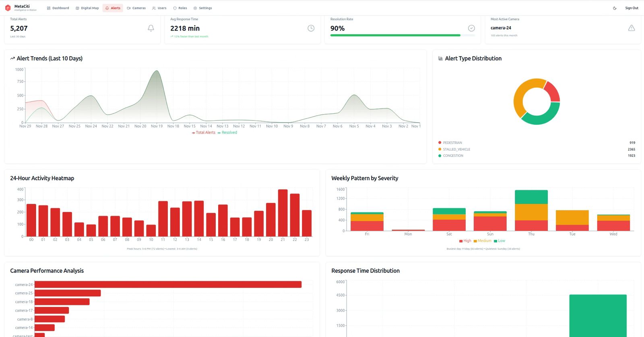
Task: Toggle dark mode with moon icon
Action: pyautogui.click(x=615, y=8)
